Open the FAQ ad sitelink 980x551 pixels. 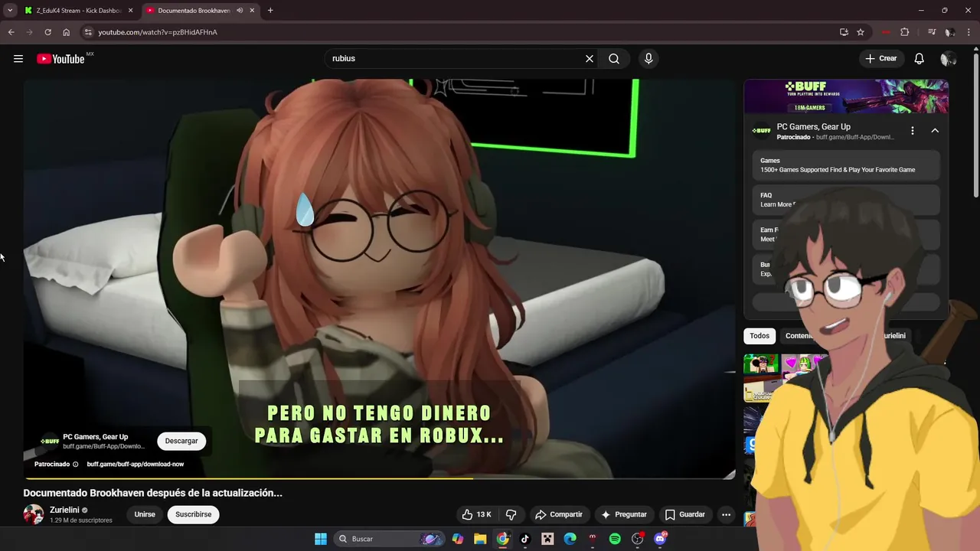[x=846, y=200]
